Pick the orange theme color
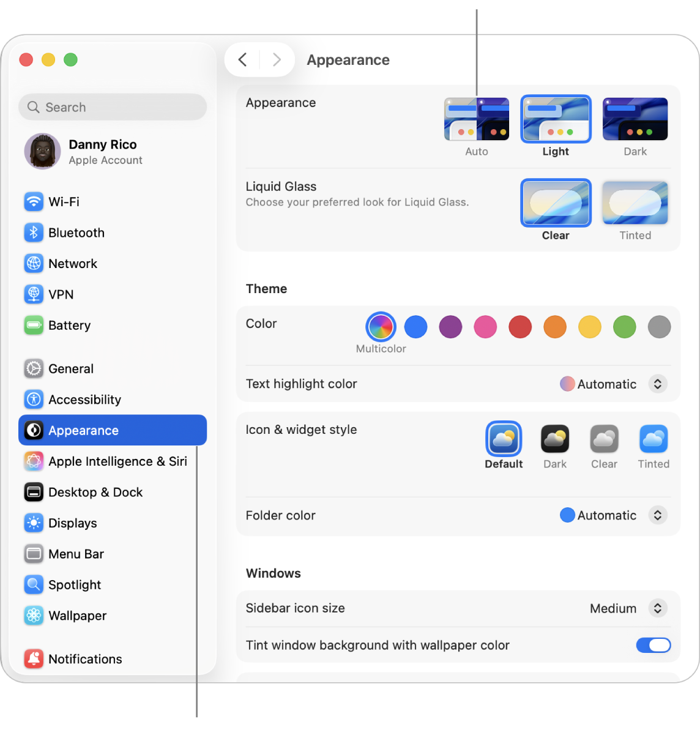The width and height of the screenshot is (700, 749). pos(555,327)
